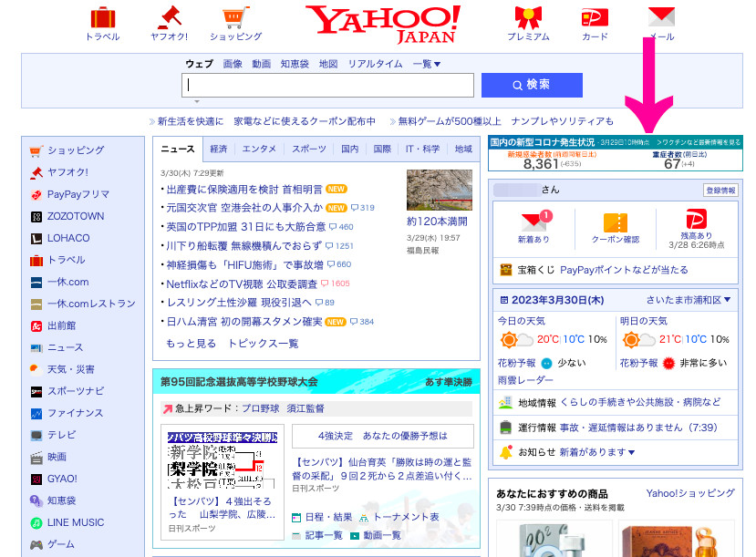Open the ヤフオク! gavel icon in header
The height and width of the screenshot is (557, 756).
pyautogui.click(x=170, y=17)
